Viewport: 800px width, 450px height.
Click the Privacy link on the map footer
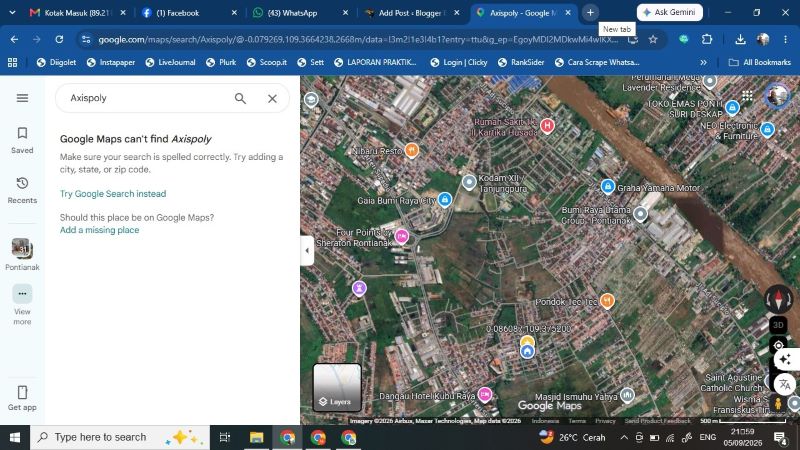pos(605,421)
